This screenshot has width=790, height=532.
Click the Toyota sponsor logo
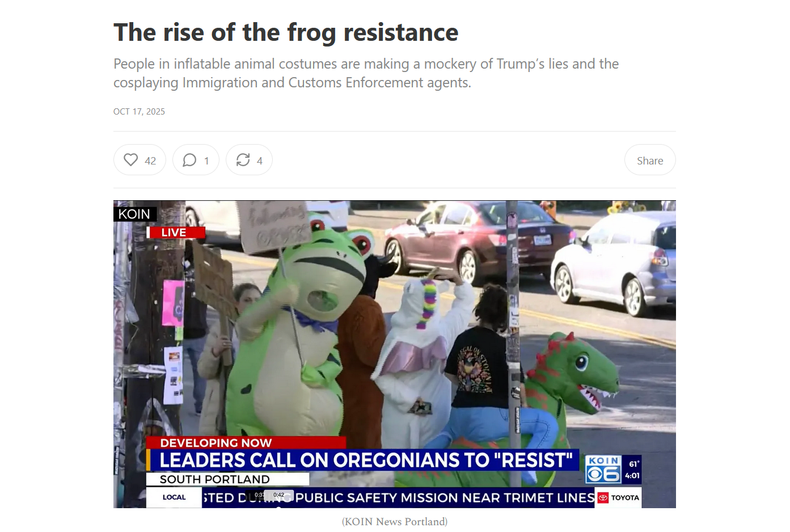[x=619, y=497]
